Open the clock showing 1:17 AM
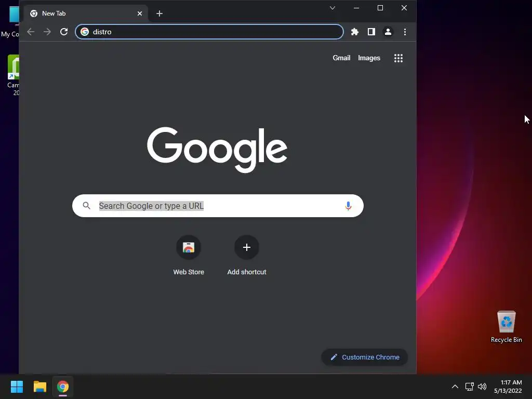 click(x=508, y=387)
